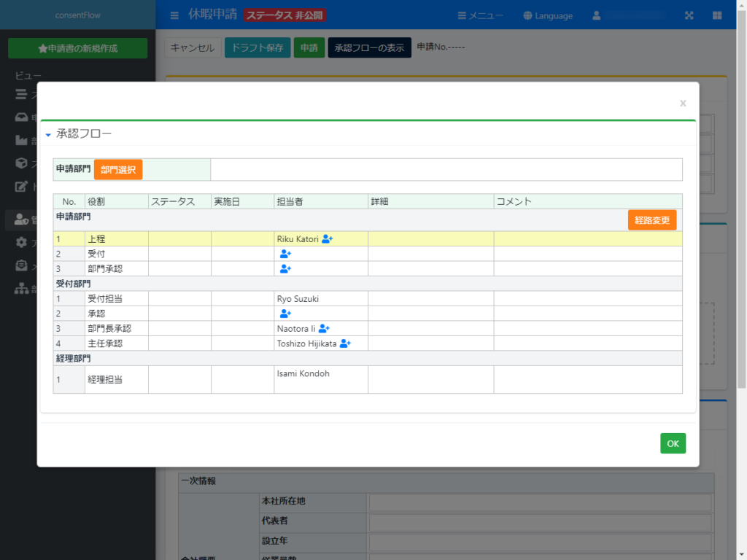Click the 申請 button in toolbar
This screenshot has width=747, height=560.
point(309,47)
